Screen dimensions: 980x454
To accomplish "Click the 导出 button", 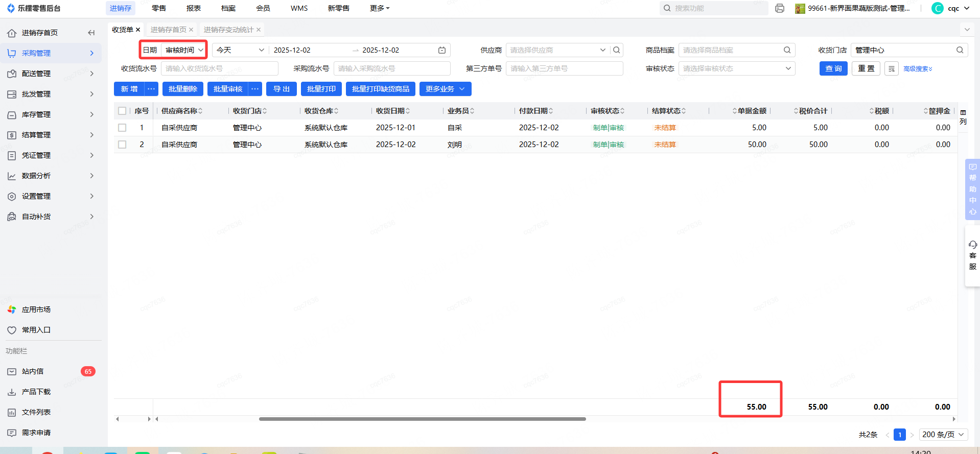I will pyautogui.click(x=282, y=89).
